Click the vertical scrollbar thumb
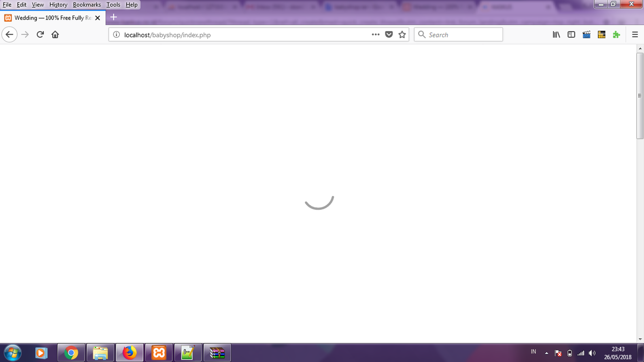This screenshot has height=362, width=644. pos(640,96)
